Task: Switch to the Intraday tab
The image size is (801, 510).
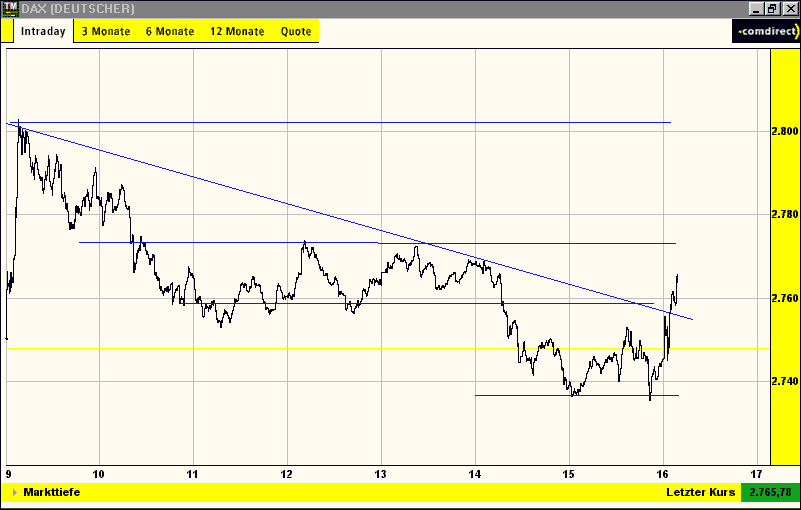Action: click(x=43, y=31)
